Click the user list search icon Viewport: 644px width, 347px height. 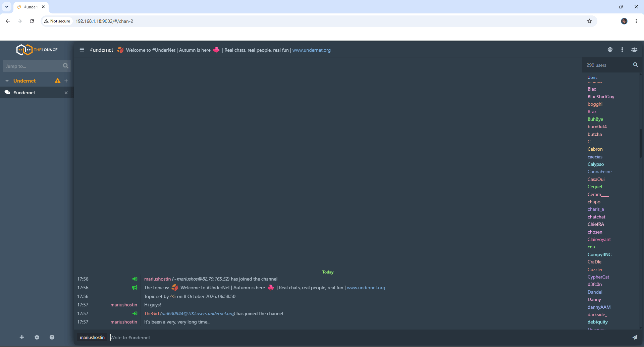click(636, 65)
